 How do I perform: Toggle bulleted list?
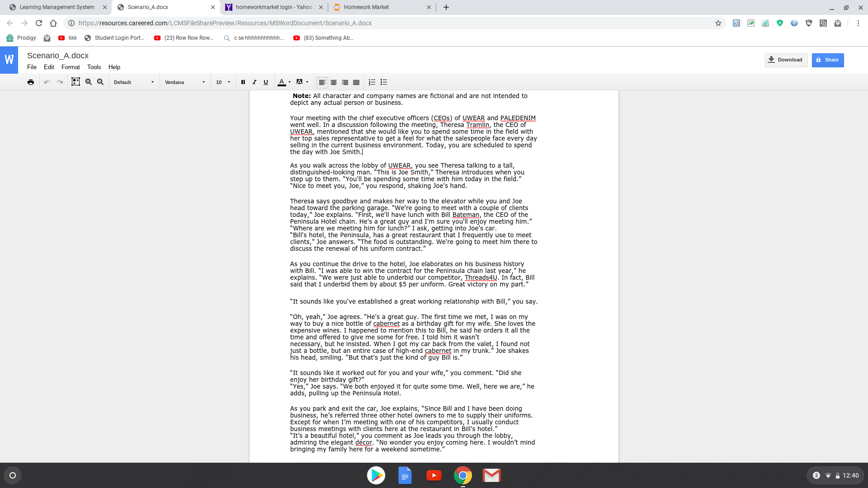tap(384, 82)
